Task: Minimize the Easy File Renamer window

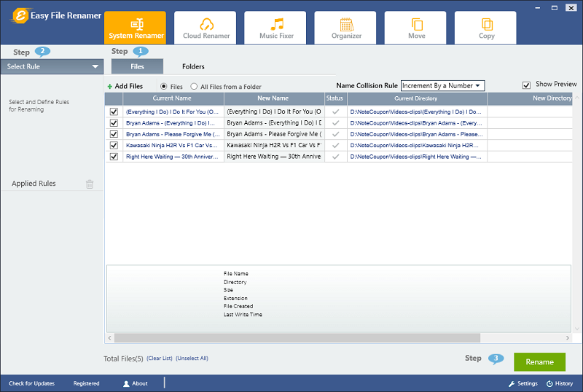Action: [x=538, y=8]
